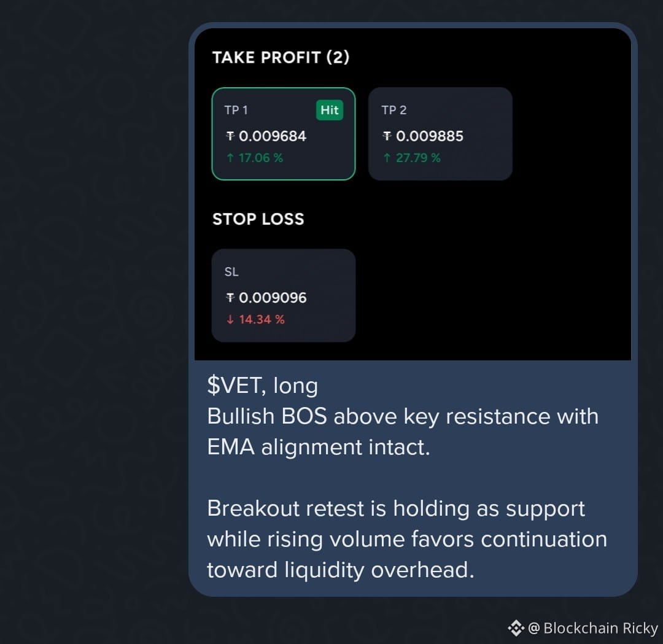Open the Blockchain Ricky profile handle
Viewport: 663px width, 644px height.
(x=593, y=628)
